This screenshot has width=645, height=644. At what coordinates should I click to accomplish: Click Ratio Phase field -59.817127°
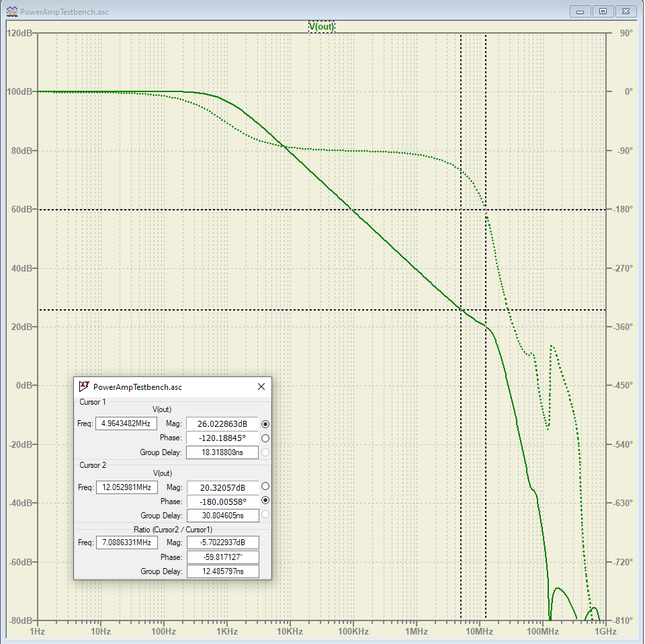pyautogui.click(x=222, y=557)
